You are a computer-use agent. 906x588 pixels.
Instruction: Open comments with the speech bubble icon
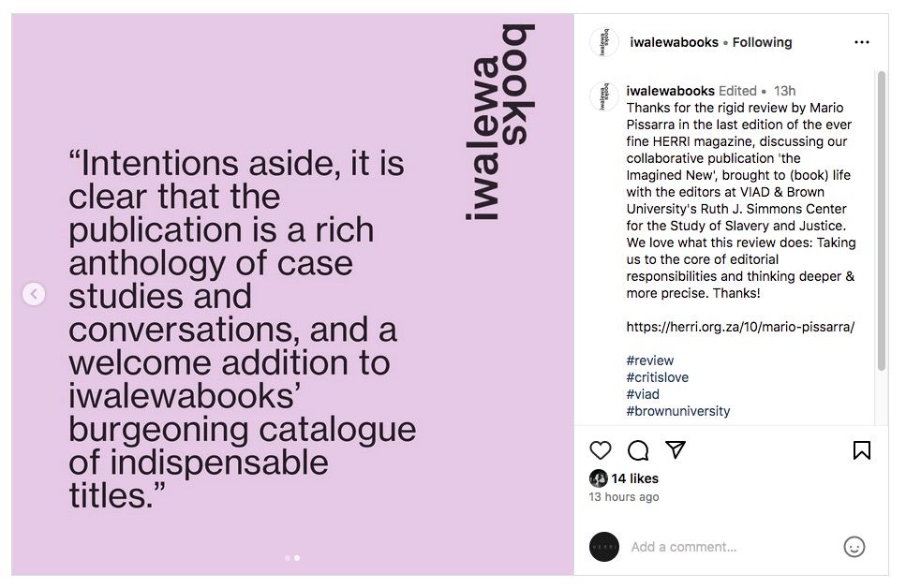(x=638, y=450)
